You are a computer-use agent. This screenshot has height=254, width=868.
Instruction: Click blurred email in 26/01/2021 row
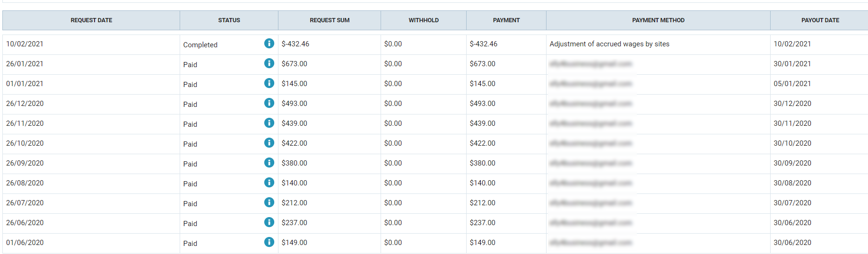click(x=590, y=64)
